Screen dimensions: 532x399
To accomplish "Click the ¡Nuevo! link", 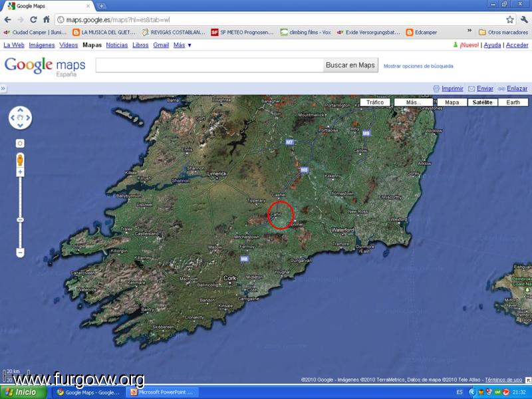I will (x=469, y=45).
